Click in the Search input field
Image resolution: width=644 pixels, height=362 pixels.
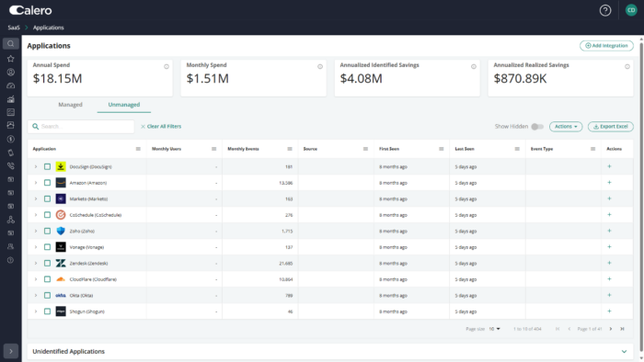[x=81, y=126]
